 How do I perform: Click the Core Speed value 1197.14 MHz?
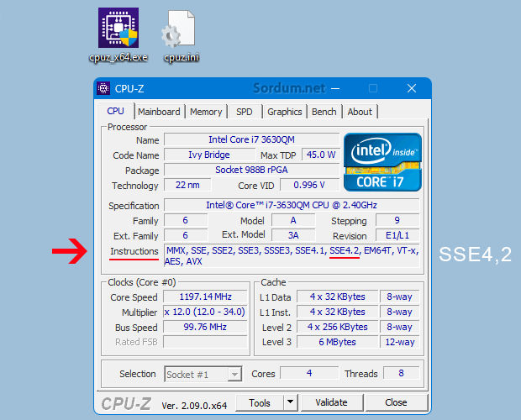[x=205, y=297]
